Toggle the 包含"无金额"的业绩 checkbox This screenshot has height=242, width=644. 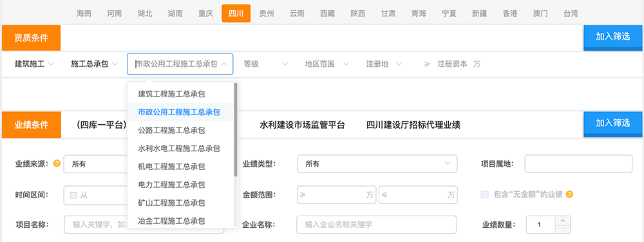(485, 194)
